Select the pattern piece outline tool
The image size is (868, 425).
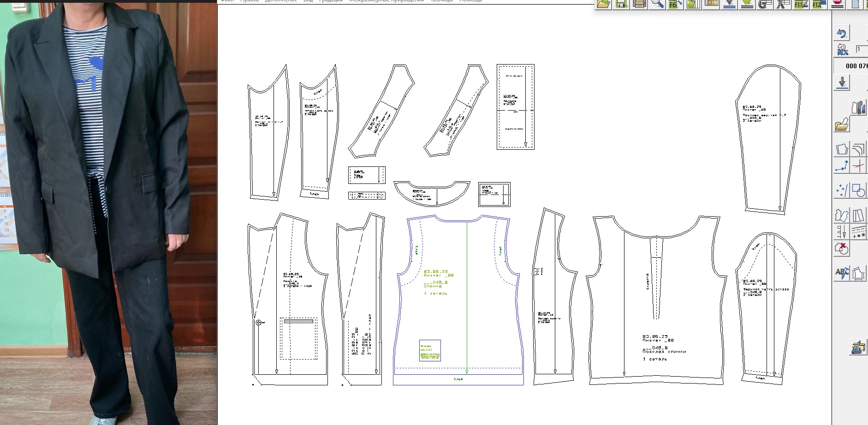pos(842,149)
